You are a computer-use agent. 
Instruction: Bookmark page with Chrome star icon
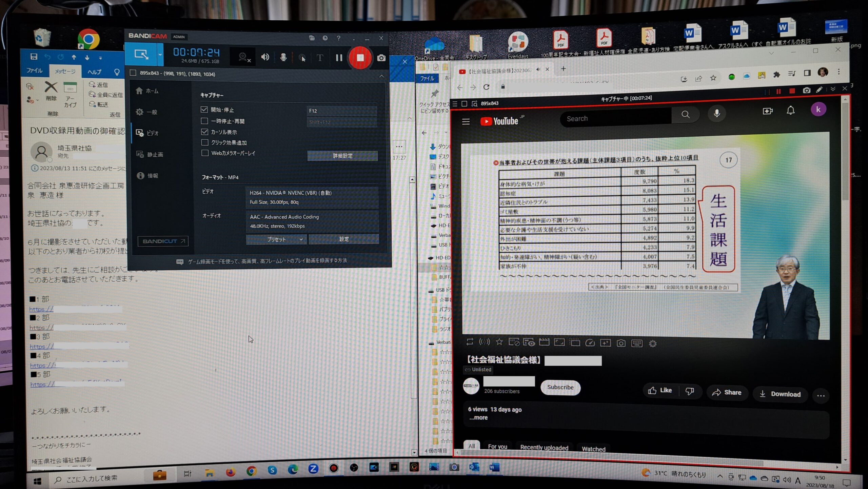tap(713, 78)
